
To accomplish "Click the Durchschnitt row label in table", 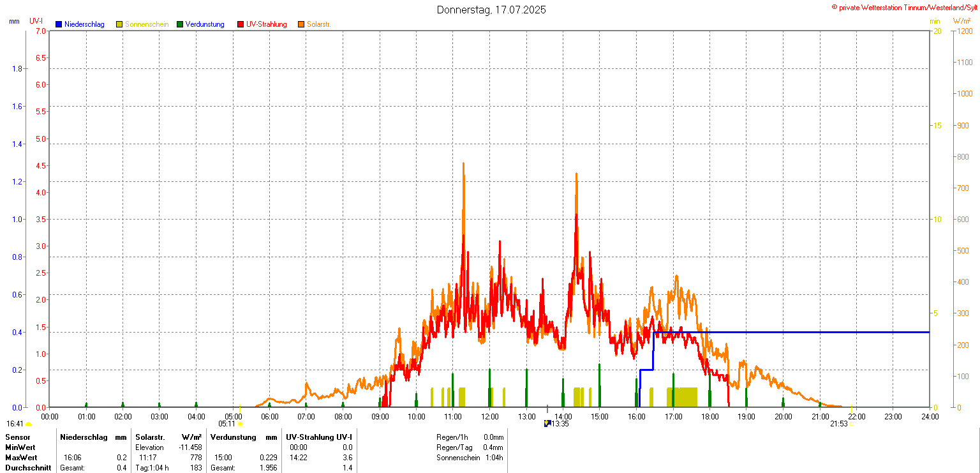I will pos(28,468).
